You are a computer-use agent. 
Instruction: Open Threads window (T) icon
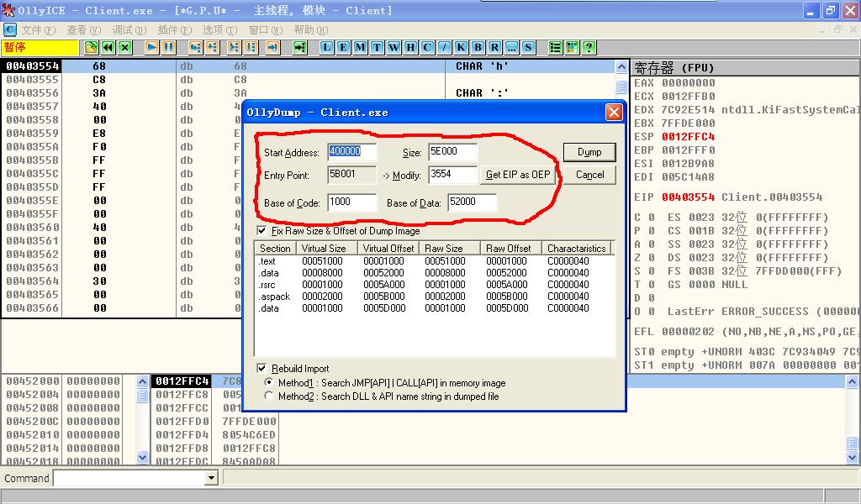coord(378,47)
